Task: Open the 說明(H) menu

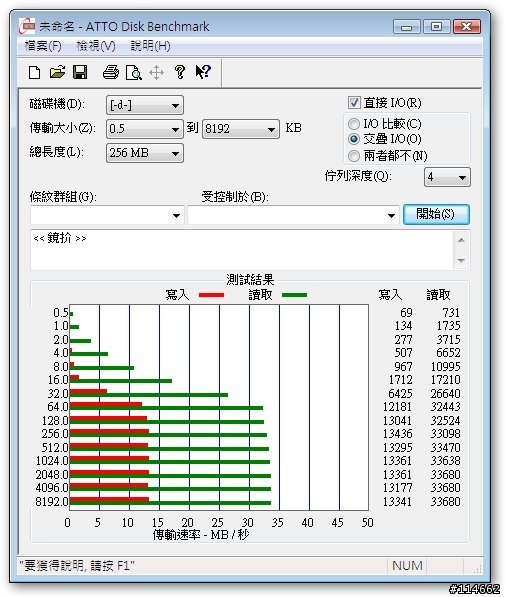Action: [150, 46]
